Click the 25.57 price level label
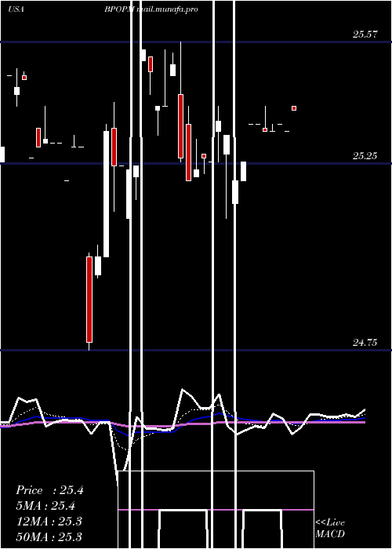Screen dimensions: 392x549 click(x=365, y=35)
